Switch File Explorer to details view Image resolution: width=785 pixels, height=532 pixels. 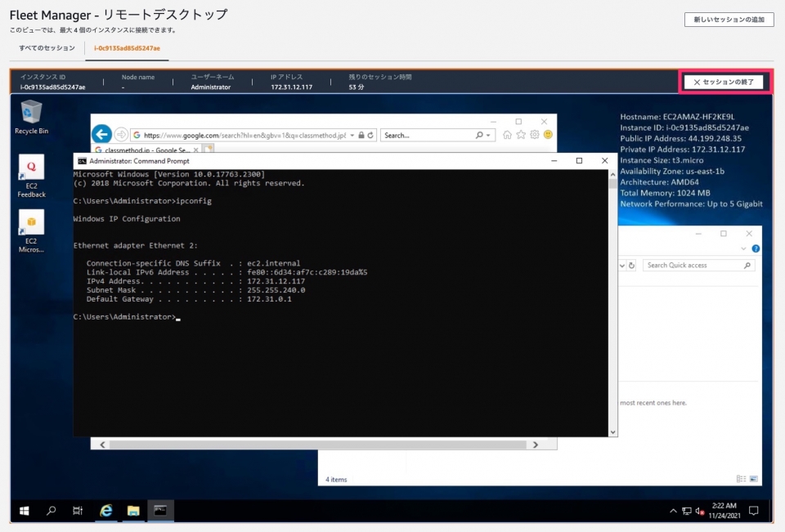tap(741, 478)
